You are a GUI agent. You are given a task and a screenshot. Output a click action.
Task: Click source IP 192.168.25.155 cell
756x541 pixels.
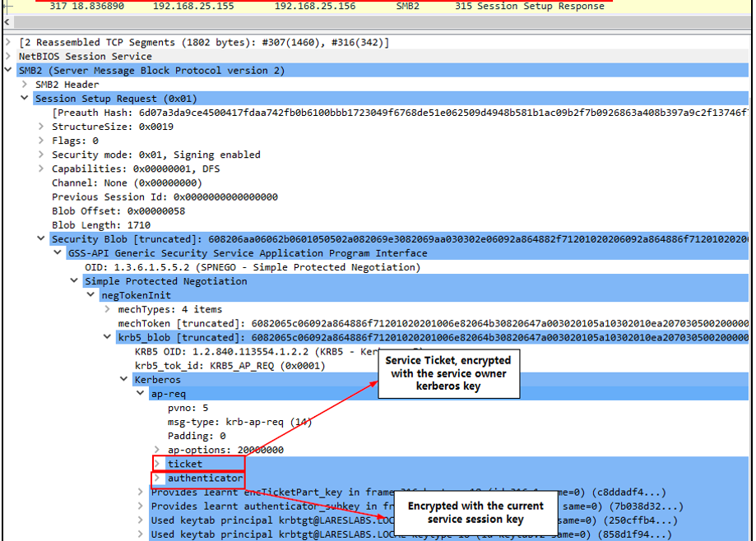193,7
